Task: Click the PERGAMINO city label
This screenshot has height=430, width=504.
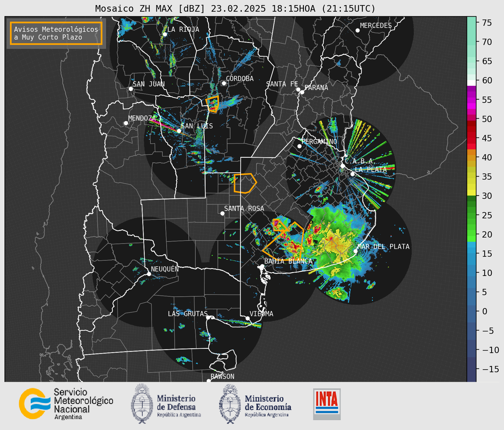Action: pos(319,141)
